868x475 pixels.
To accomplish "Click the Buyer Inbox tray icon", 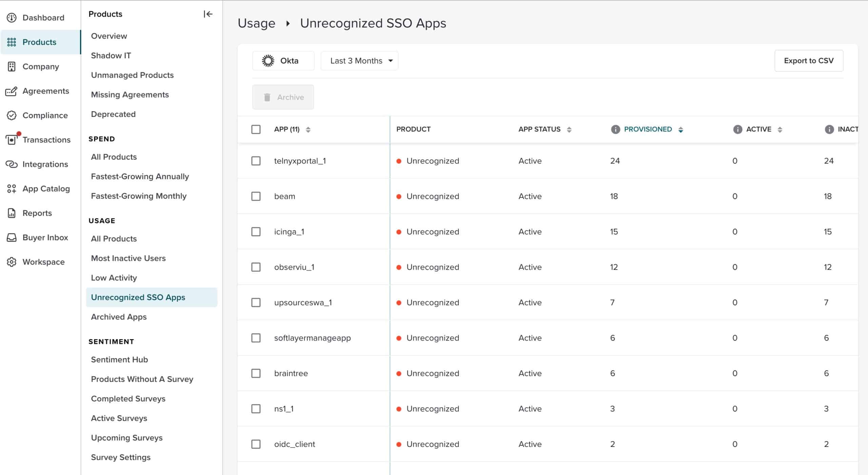I will [x=12, y=237].
